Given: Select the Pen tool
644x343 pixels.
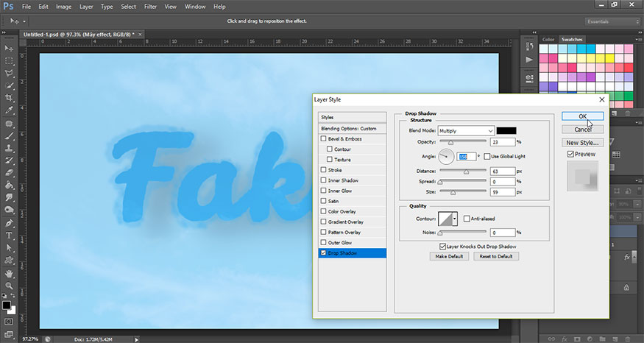Looking at the screenshot, I should pos(9,223).
